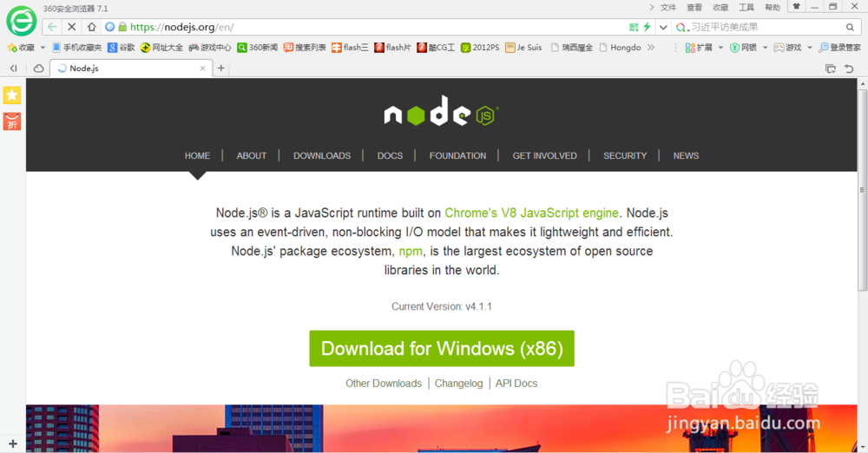Click the cloud icon beside tabs
Screen dimensions: 868x453
[38, 68]
